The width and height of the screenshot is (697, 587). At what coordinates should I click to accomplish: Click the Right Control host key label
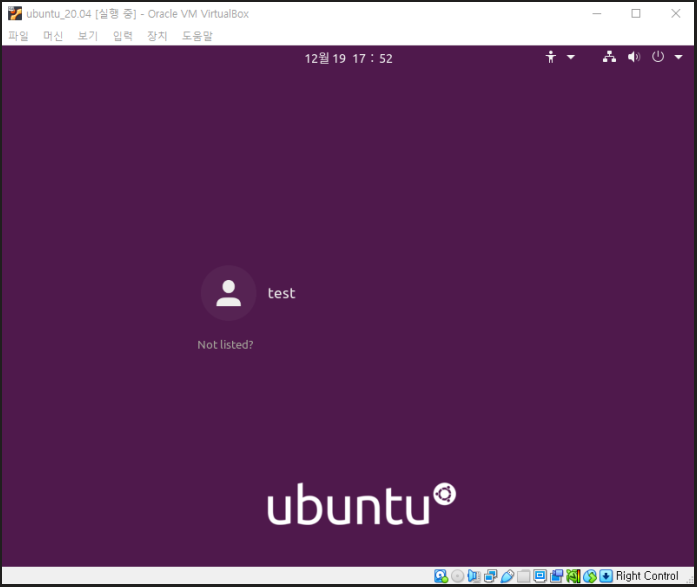(647, 576)
